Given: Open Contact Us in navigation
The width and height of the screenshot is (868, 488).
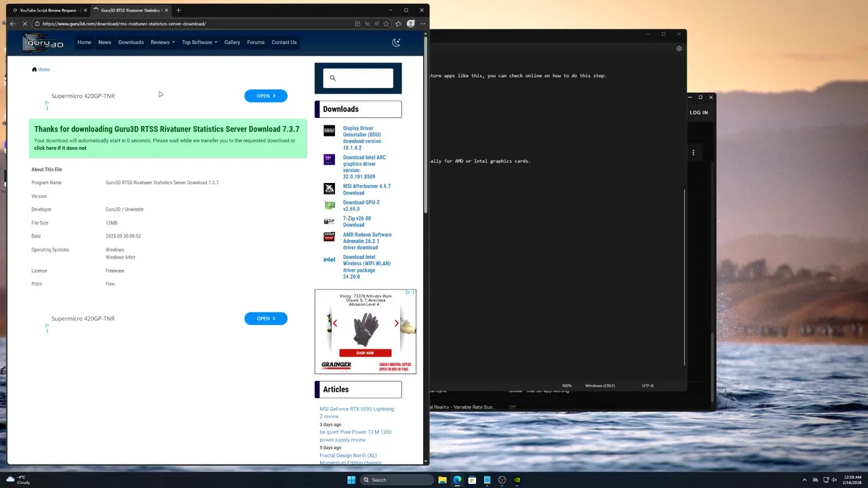Looking at the screenshot, I should pos(284,42).
